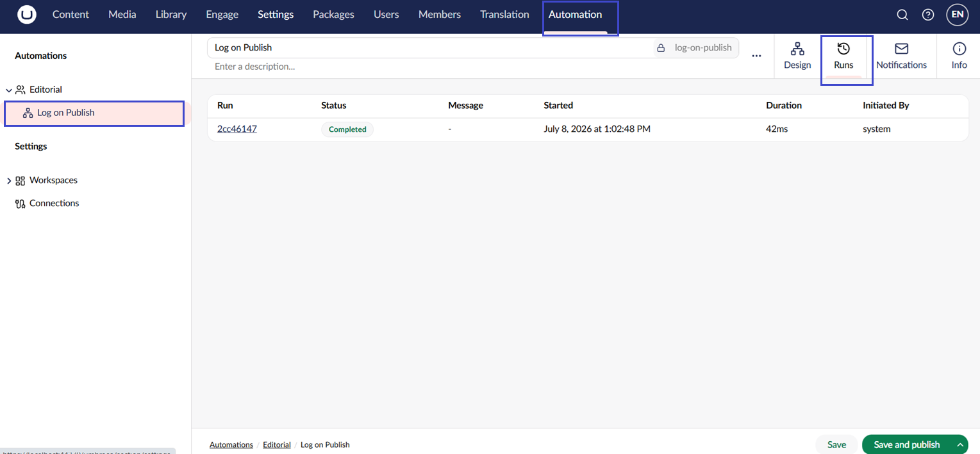
Task: Go to the Automation section
Action: pyautogui.click(x=576, y=15)
